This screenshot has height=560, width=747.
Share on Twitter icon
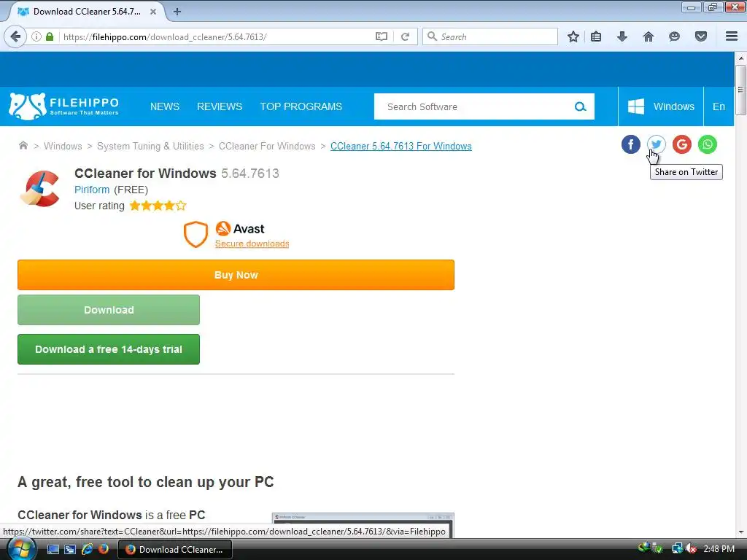click(x=657, y=144)
